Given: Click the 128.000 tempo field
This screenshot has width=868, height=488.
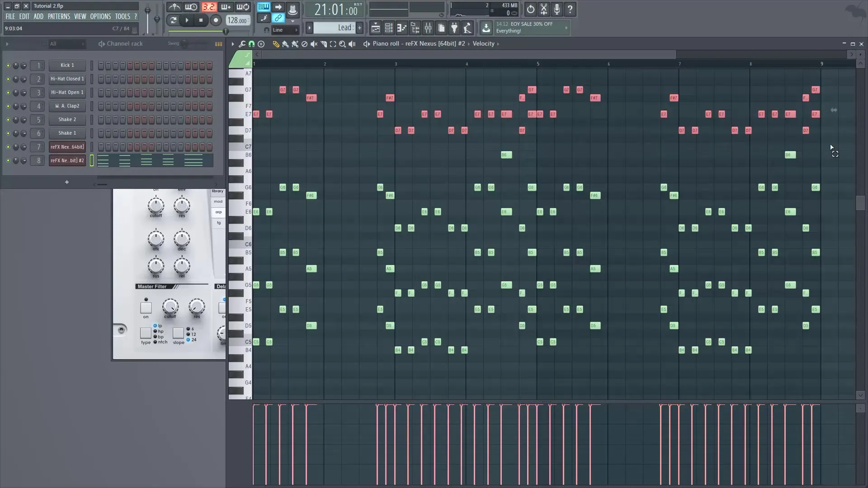Looking at the screenshot, I should pos(237,20).
